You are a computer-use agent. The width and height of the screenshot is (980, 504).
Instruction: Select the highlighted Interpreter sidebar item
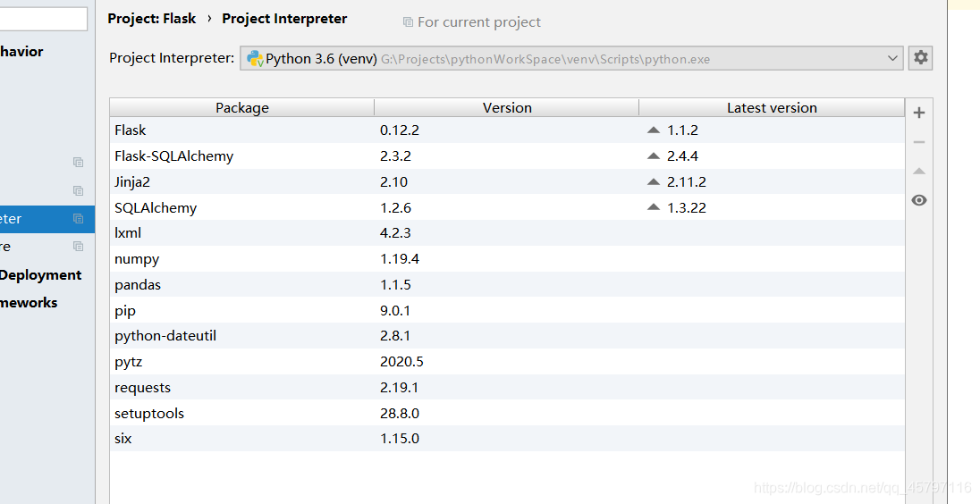point(47,219)
